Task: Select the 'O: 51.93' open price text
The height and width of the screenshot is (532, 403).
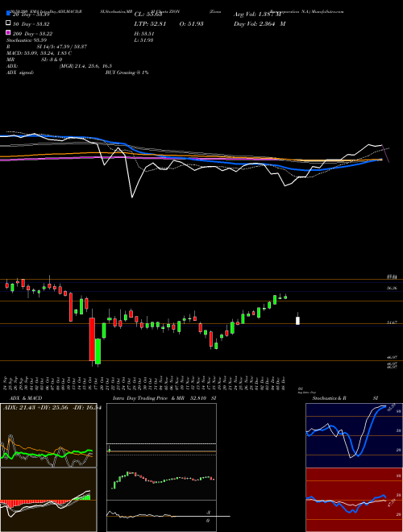Action: [x=191, y=24]
